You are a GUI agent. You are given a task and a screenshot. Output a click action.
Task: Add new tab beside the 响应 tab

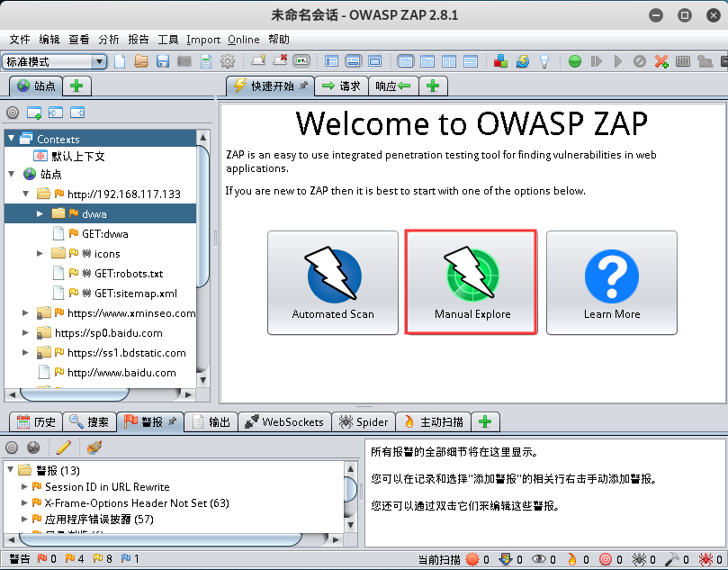coord(433,86)
